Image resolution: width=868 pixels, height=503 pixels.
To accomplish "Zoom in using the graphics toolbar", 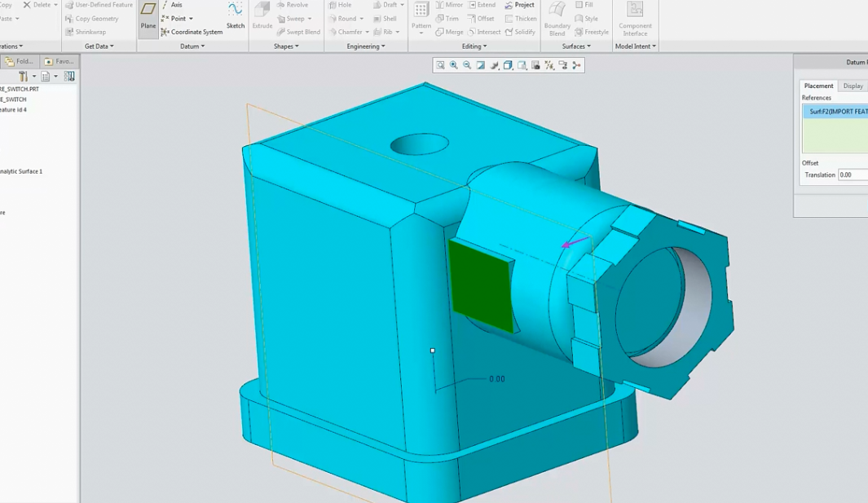I will [454, 65].
